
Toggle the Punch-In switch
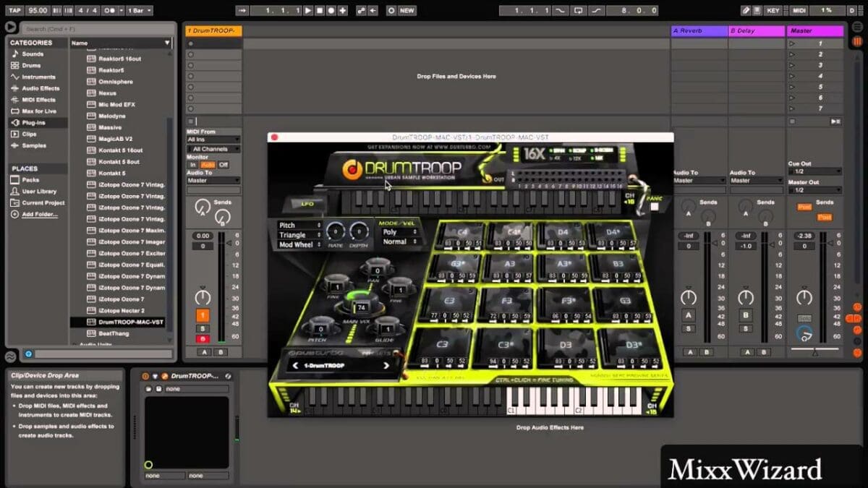click(561, 11)
